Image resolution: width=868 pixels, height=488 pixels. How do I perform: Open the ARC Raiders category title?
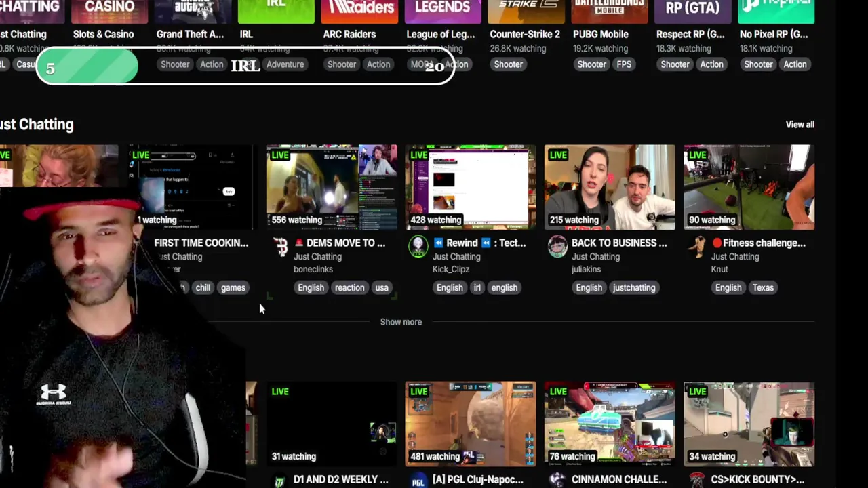coord(349,34)
